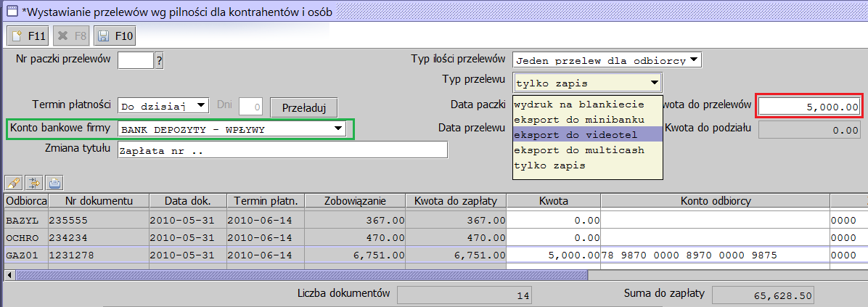The width and height of the screenshot is (868, 307).
Task: Click the Kwota do podziału field
Action: pos(809,129)
